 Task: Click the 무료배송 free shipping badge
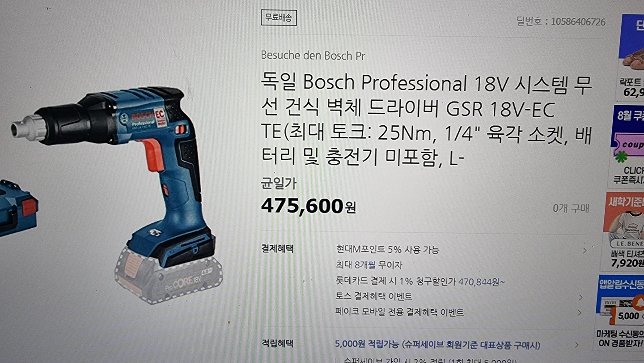tap(279, 17)
